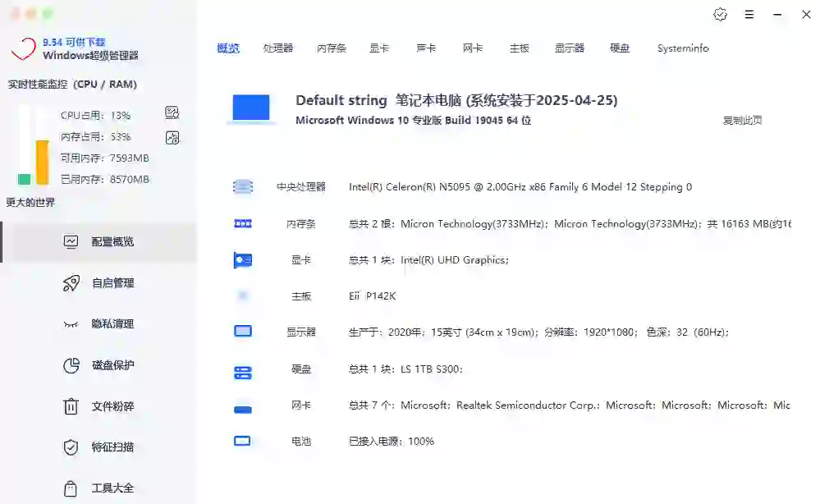The image size is (820, 504).
Task: Click the 配置概览 sidebar icon
Action: 71,241
